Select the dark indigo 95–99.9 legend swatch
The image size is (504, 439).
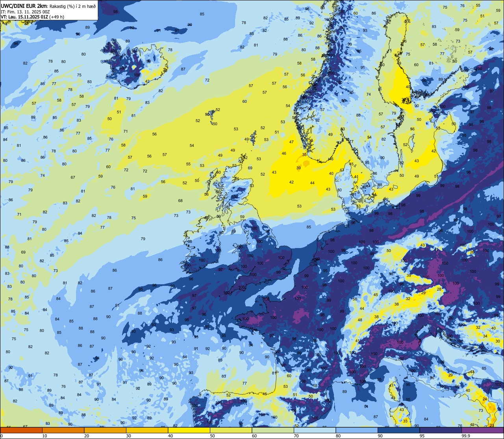(x=441, y=430)
